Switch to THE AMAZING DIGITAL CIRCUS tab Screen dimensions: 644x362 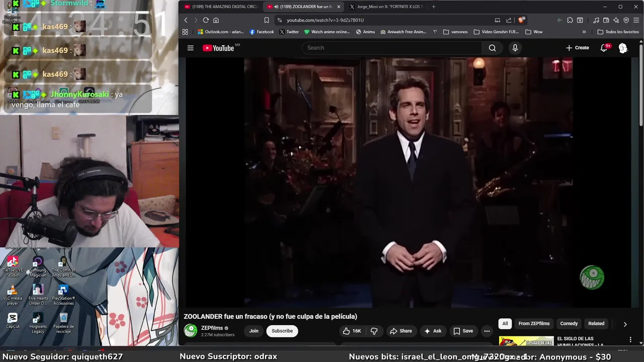pyautogui.click(x=221, y=7)
